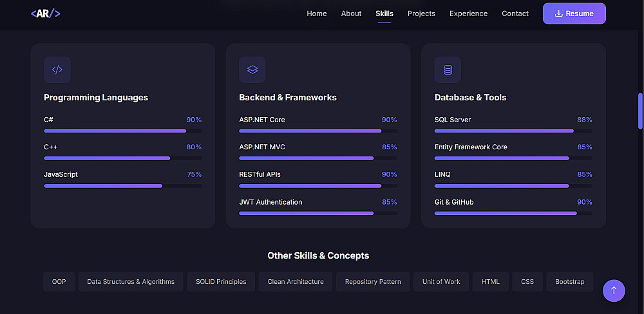This screenshot has height=314, width=644.
Task: Click the Bootstrap skill tag
Action: point(570,282)
